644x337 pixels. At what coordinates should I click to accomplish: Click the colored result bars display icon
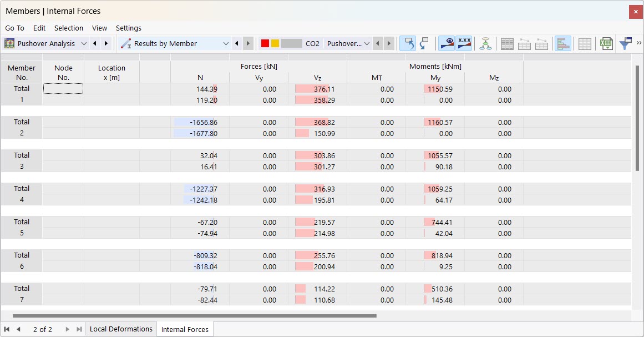pos(563,43)
